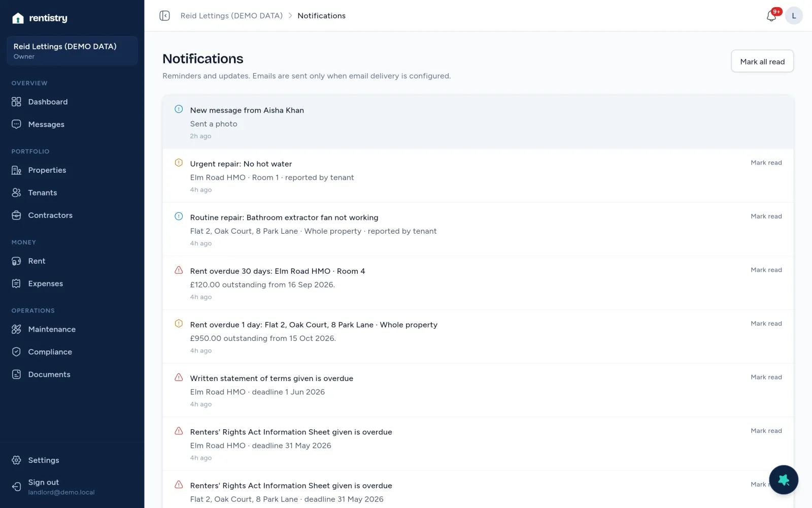Screen dimensions: 812x508
Task: Open Messages from the sidebar menu
Action: coord(72,124)
